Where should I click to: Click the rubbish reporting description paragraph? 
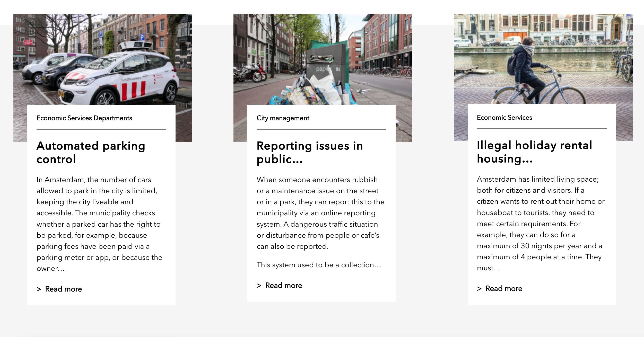pos(320,213)
